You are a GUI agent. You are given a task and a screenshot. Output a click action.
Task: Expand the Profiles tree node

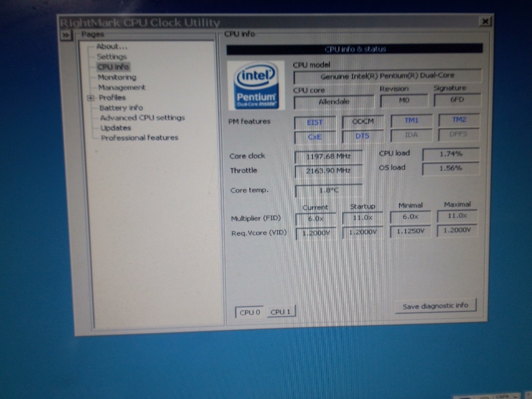pyautogui.click(x=91, y=98)
